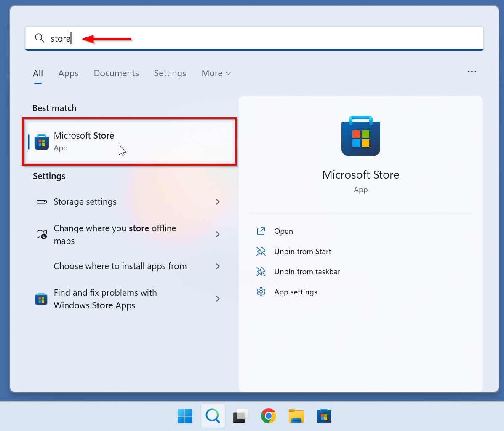Image resolution: width=504 pixels, height=431 pixels.
Task: Select Unpin from taskbar
Action: click(x=307, y=272)
